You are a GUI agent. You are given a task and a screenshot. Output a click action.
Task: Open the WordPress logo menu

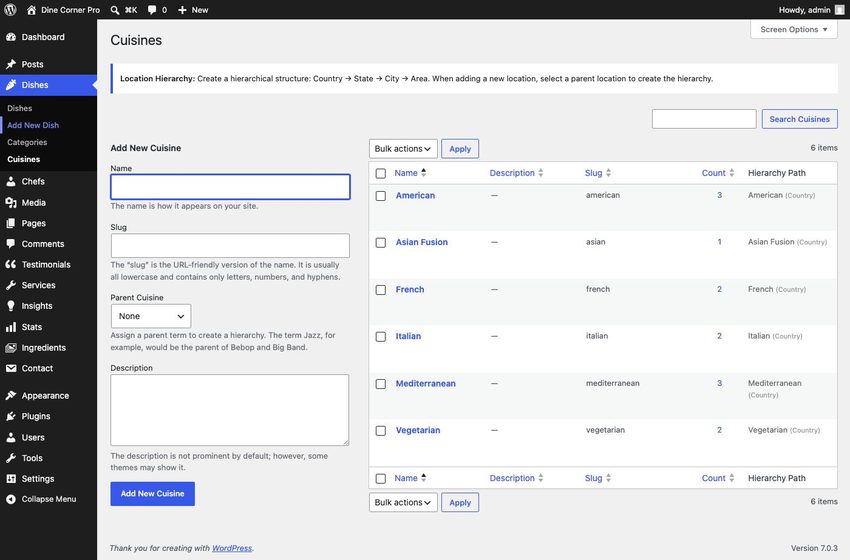pos(10,10)
